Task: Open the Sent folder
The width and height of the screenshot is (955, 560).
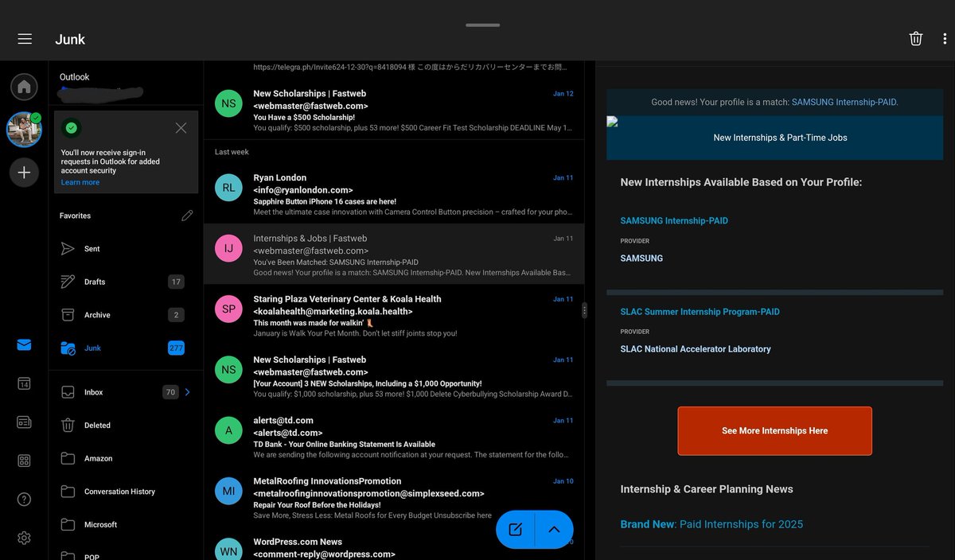Action: pyautogui.click(x=126, y=249)
